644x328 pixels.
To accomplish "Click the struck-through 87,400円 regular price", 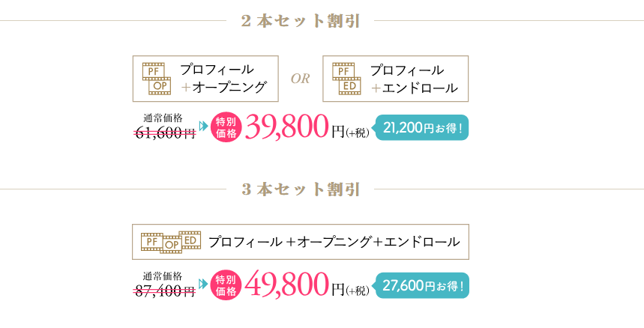I will click(165, 291).
